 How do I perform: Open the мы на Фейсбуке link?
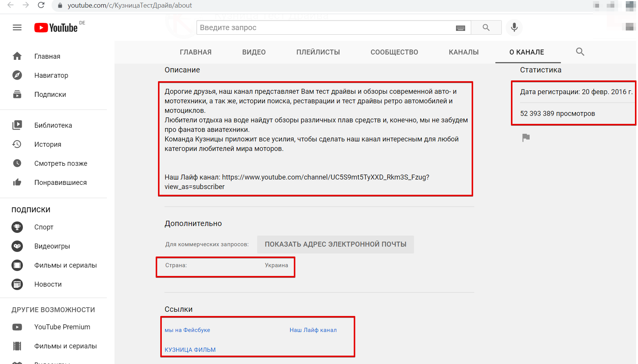click(187, 330)
